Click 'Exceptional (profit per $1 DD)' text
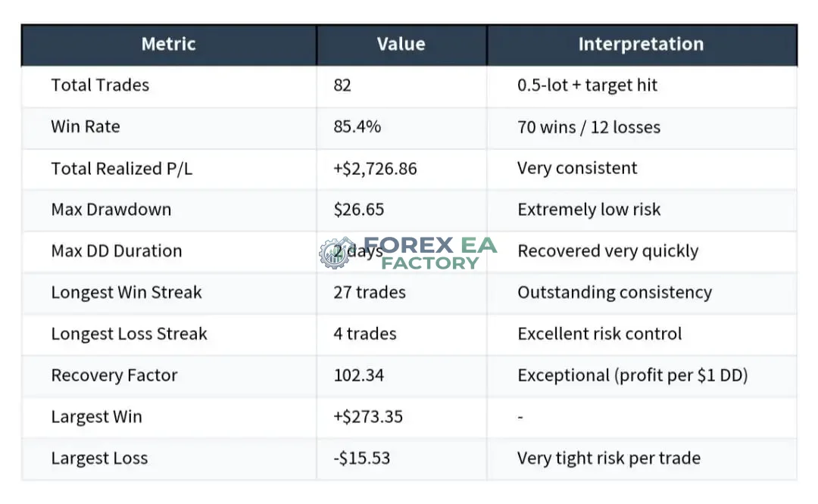Viewport: 818px width, 504px height. pos(632,375)
